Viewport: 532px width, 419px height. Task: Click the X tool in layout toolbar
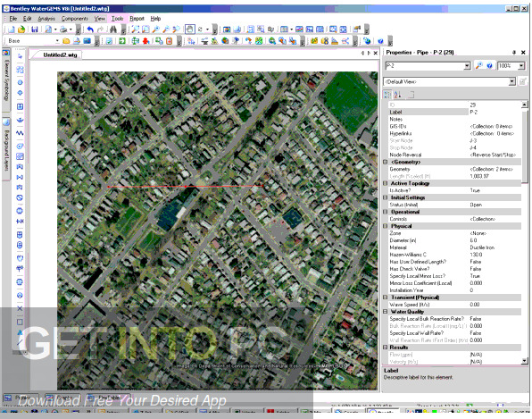click(20, 308)
